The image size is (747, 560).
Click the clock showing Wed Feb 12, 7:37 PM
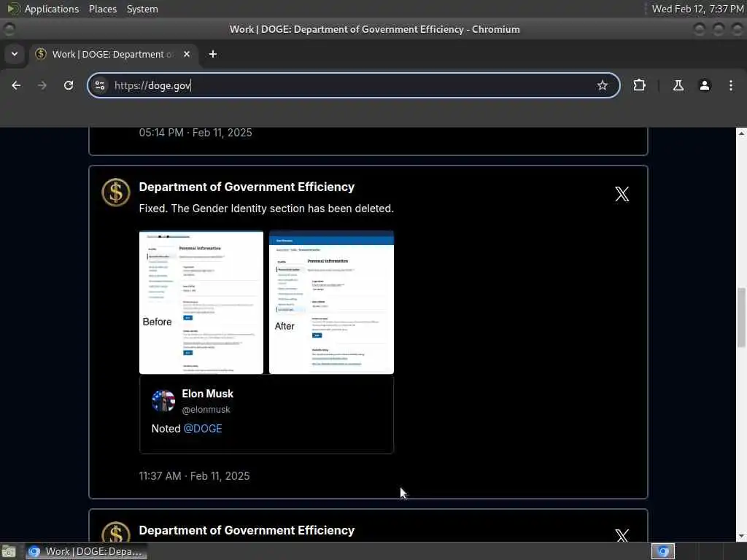tap(697, 9)
